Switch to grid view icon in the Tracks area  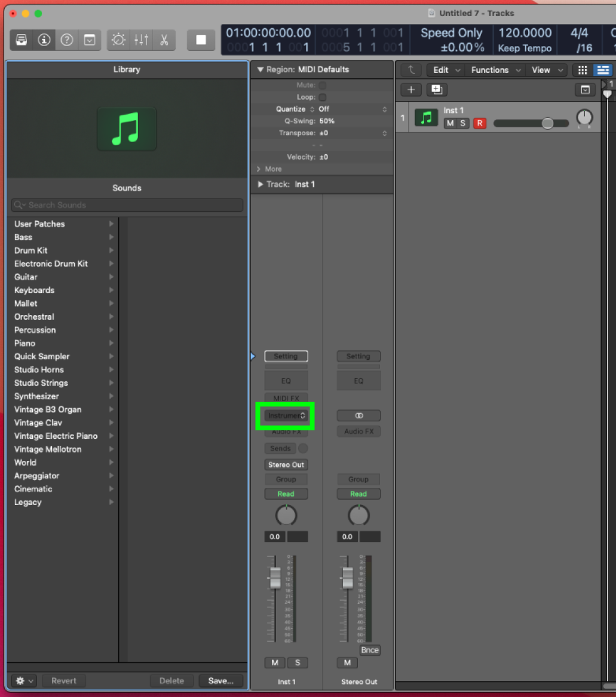(x=583, y=70)
